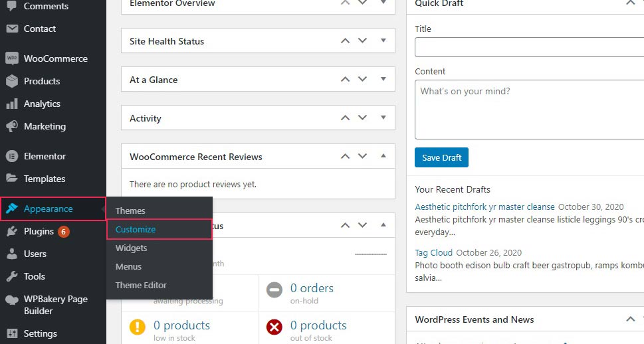Open the Tag Cloud draft link
Screen dimensions: 644x344
[434, 252]
